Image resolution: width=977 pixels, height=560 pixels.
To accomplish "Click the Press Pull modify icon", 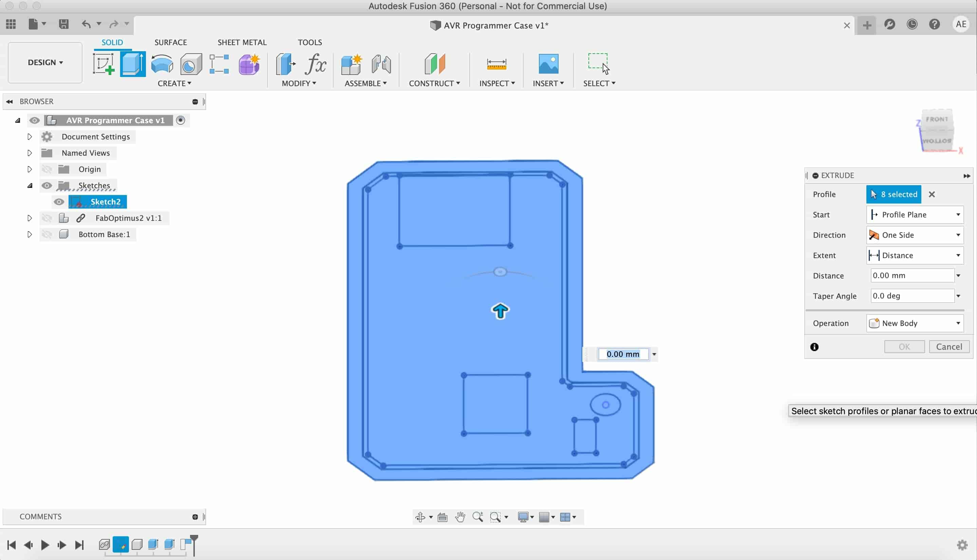I will [x=285, y=64].
